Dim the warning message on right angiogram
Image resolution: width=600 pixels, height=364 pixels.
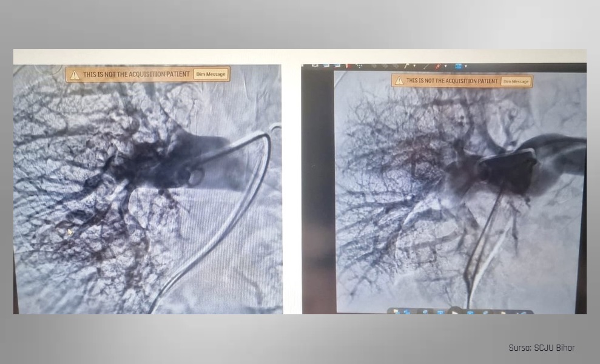(516, 81)
